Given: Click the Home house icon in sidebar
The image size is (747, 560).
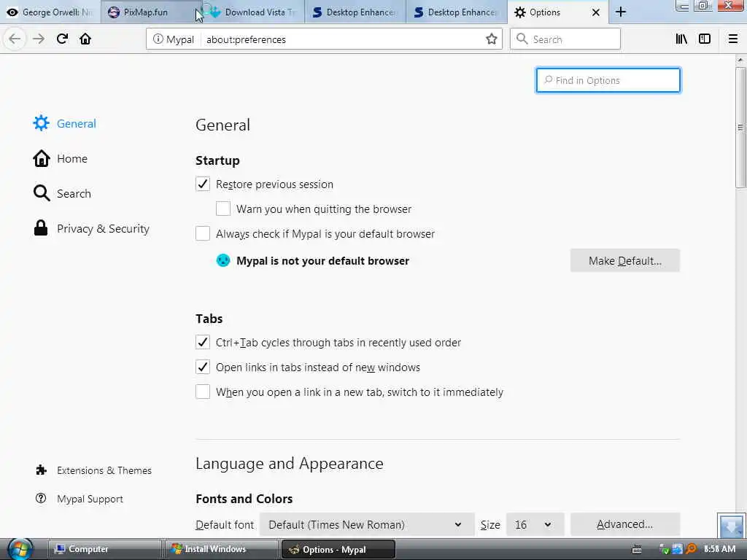Looking at the screenshot, I should click(42, 158).
